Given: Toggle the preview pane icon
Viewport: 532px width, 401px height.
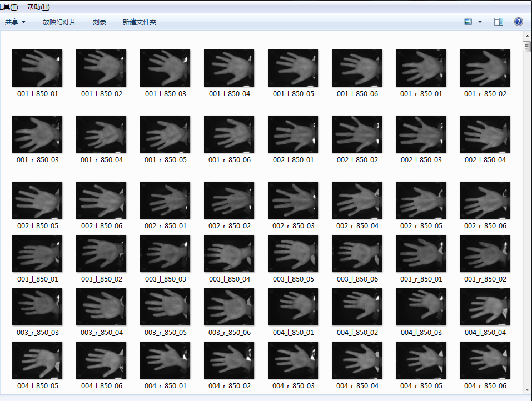Looking at the screenshot, I should click(x=499, y=22).
